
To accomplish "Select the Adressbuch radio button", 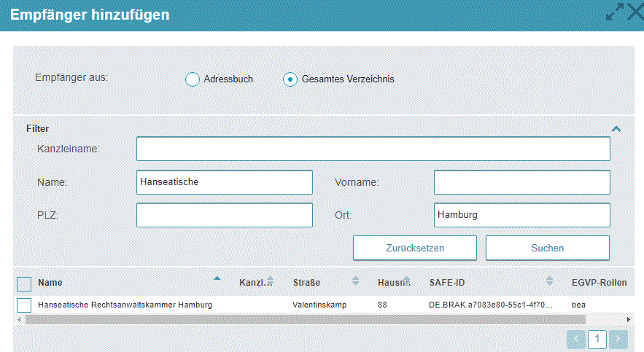I will (193, 79).
